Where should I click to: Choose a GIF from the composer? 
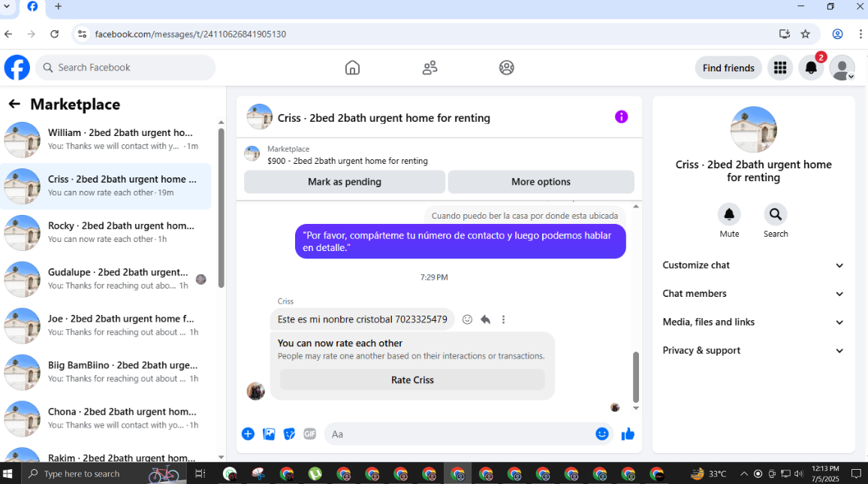[x=309, y=434]
